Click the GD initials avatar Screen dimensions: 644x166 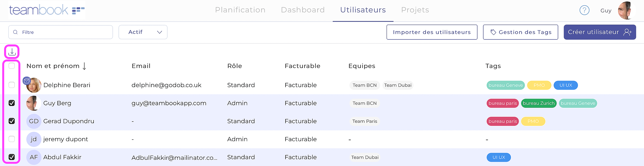click(34, 121)
